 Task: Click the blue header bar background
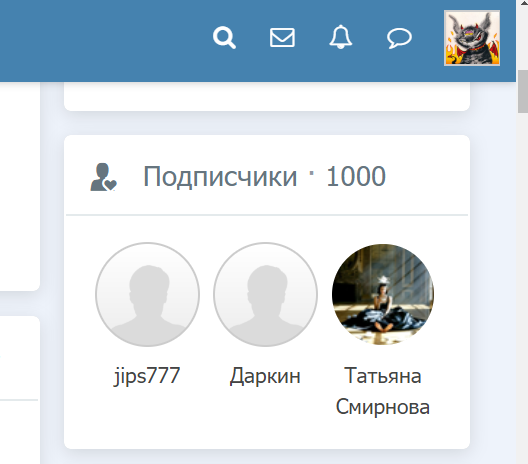pos(101,40)
